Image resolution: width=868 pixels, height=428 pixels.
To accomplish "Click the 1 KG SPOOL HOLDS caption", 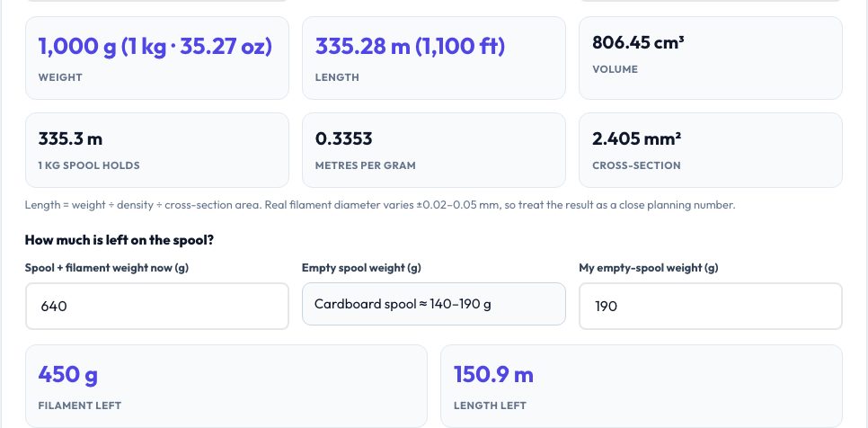I will point(89,165).
